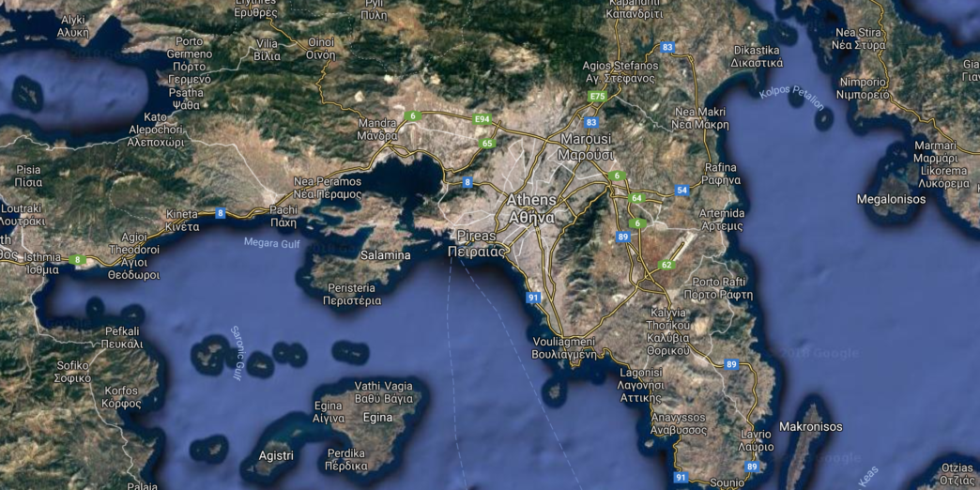Viewport: 980px width, 490px height.
Task: Click the blue 54 shield near Rafina
Action: (x=681, y=190)
